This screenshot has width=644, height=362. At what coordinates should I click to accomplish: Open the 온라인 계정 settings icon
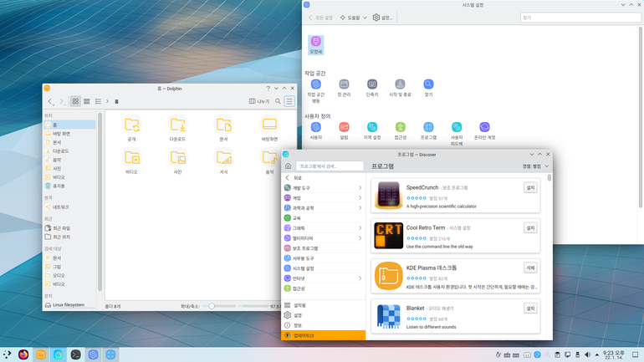pos(484,127)
